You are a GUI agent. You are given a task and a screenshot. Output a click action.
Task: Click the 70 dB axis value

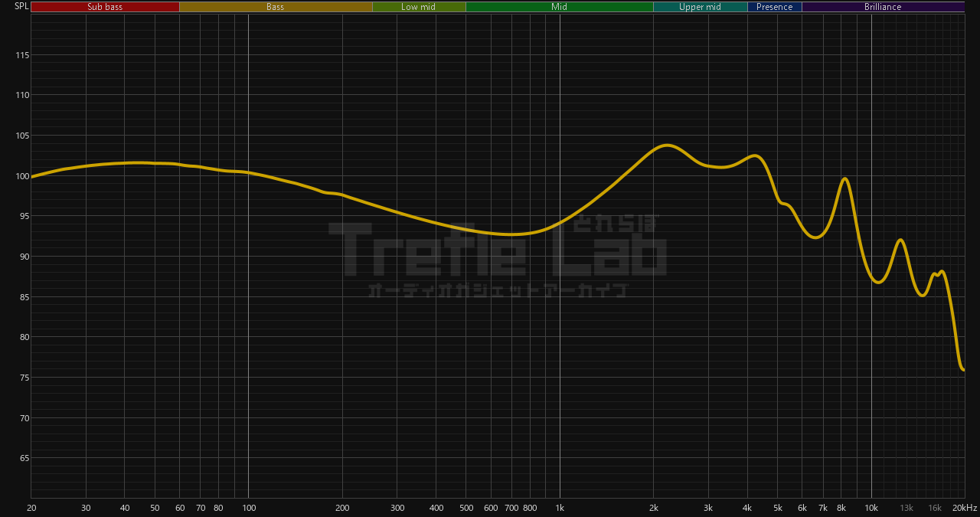click(24, 418)
